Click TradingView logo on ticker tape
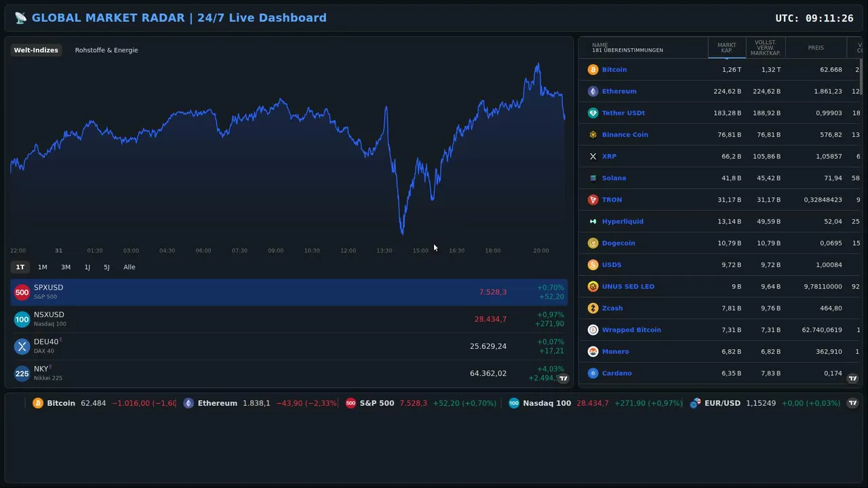 853,403
